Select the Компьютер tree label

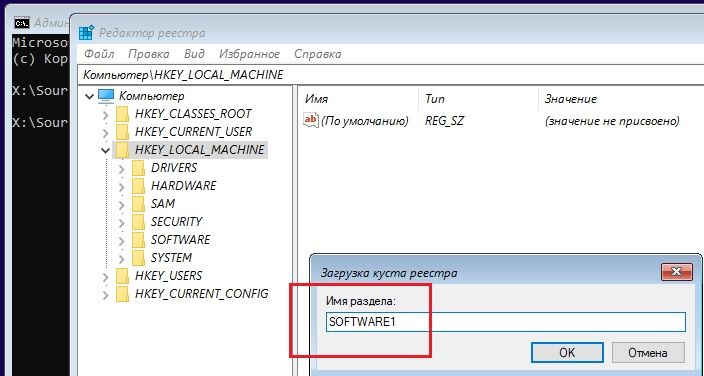(151, 96)
